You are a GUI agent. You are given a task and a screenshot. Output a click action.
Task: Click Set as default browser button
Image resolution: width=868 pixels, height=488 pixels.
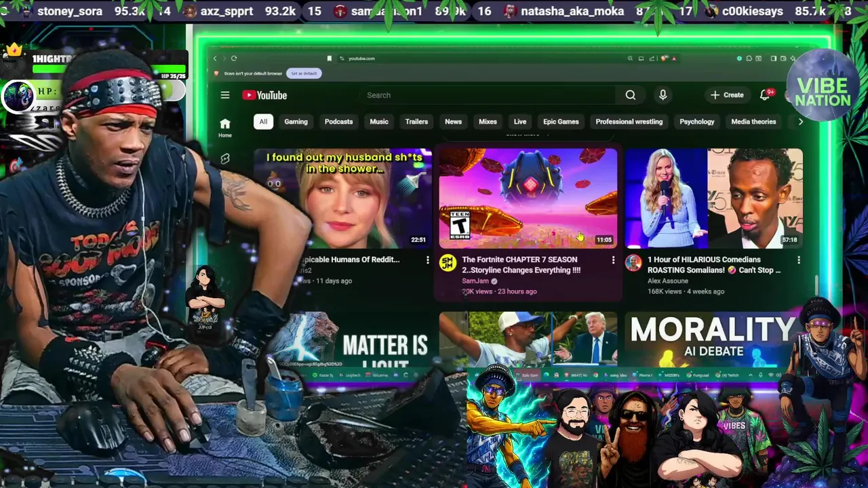click(x=304, y=73)
